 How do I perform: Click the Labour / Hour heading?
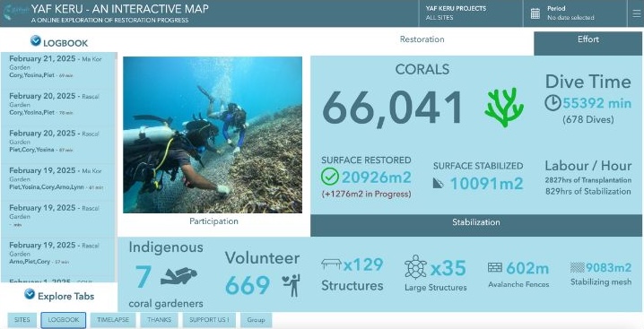coord(588,166)
